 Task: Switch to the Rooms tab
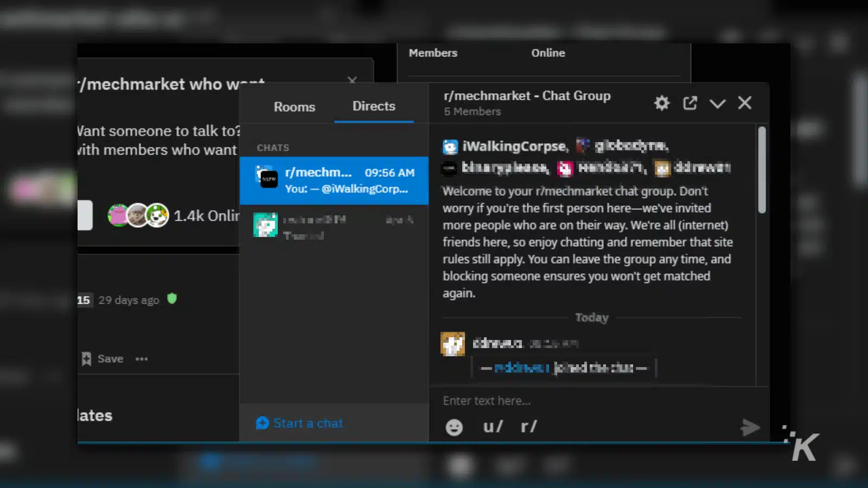[294, 107]
